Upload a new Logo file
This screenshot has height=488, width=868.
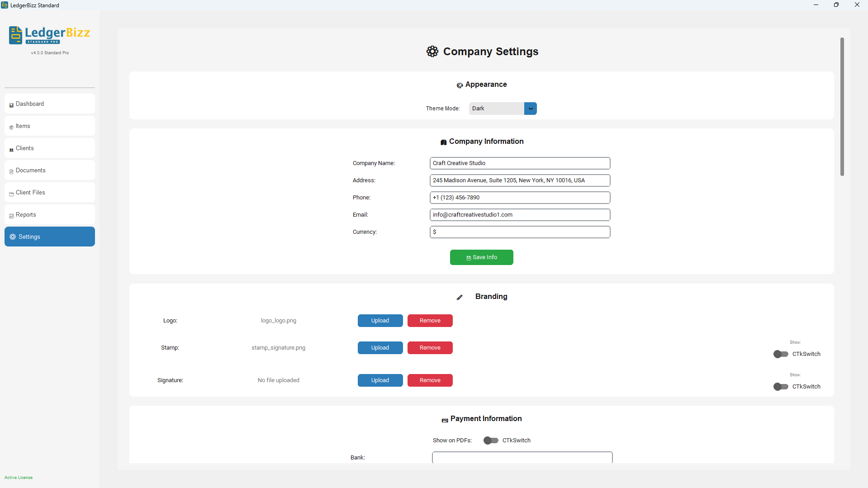click(380, 321)
